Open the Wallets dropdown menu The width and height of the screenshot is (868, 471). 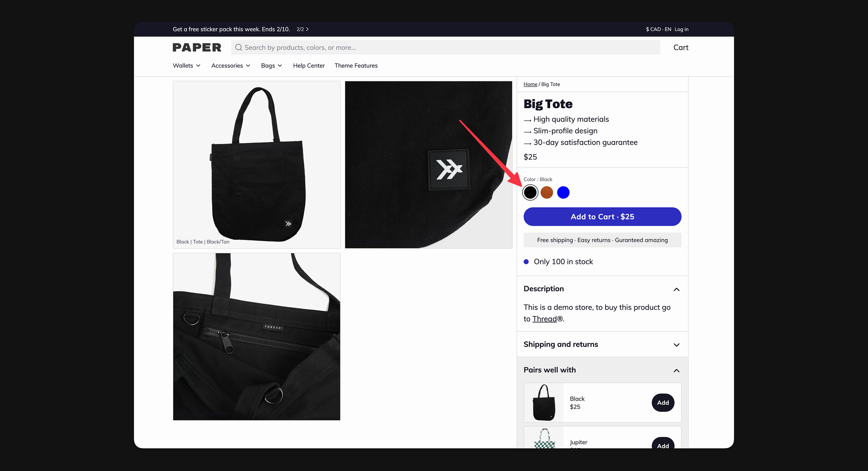186,65
